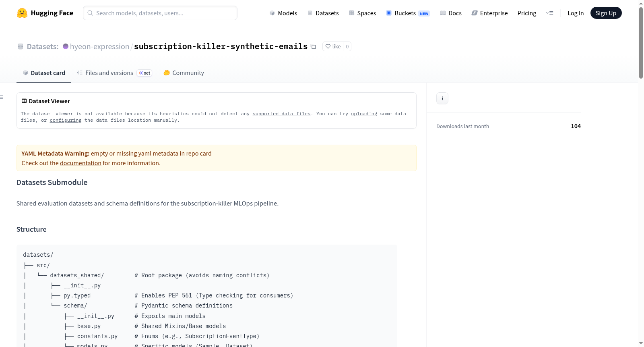Click the scrollbar down arrow
The height and width of the screenshot is (347, 644).
(641, 343)
